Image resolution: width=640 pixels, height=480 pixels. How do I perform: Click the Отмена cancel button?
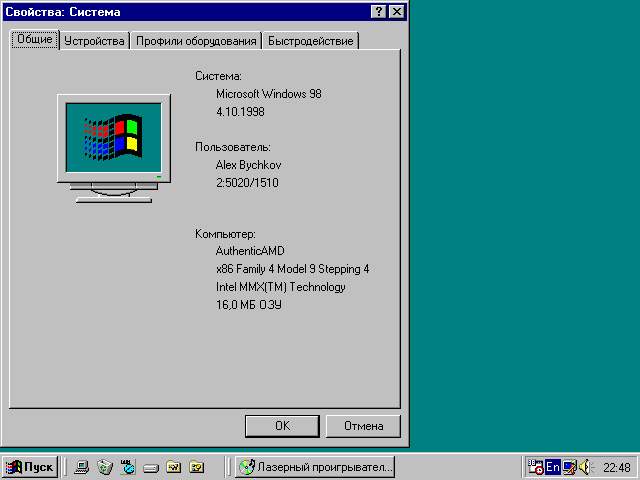click(x=363, y=426)
